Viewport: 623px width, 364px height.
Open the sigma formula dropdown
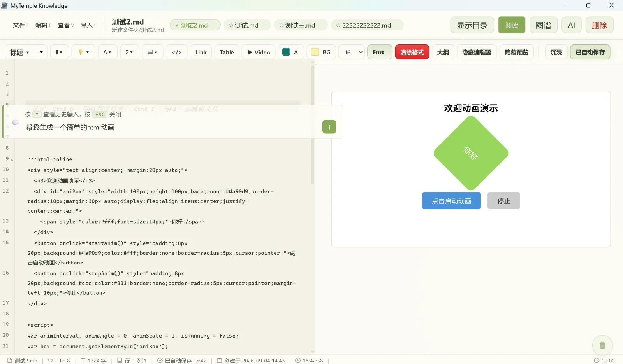coord(129,52)
